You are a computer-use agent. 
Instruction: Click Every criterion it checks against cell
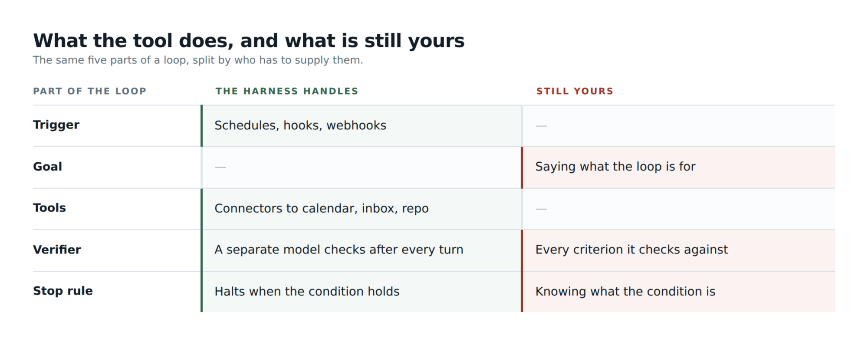(679, 250)
